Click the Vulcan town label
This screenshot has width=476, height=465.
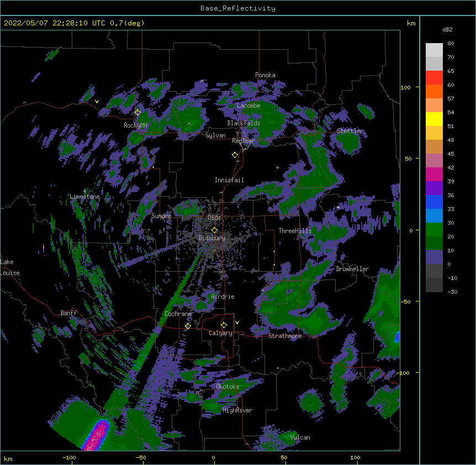point(300,437)
